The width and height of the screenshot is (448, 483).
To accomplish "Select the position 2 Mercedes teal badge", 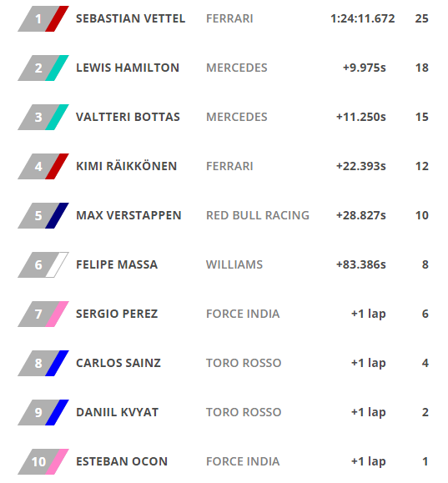I will click(43, 68).
